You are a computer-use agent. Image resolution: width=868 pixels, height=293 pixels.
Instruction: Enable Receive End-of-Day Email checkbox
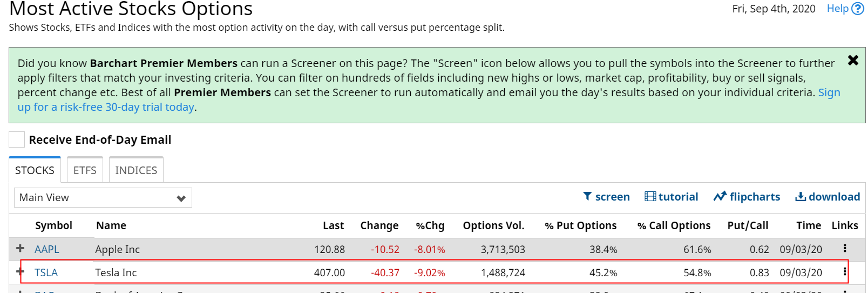[17, 139]
